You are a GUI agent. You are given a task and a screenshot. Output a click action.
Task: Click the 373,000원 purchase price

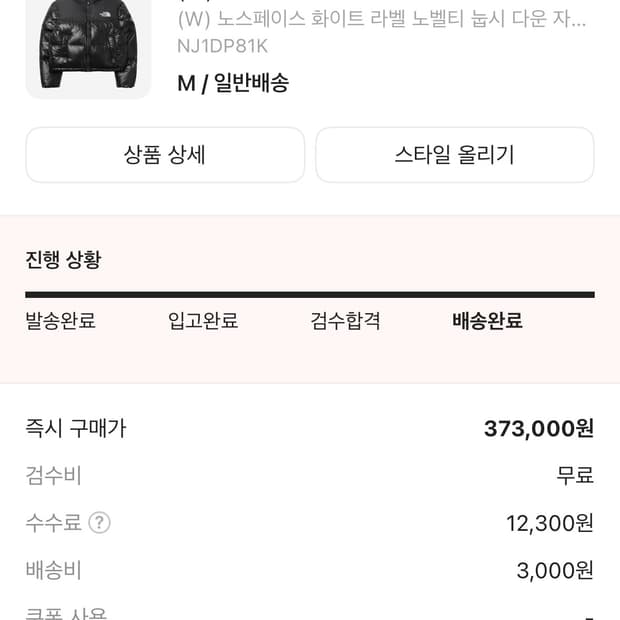[538, 428]
